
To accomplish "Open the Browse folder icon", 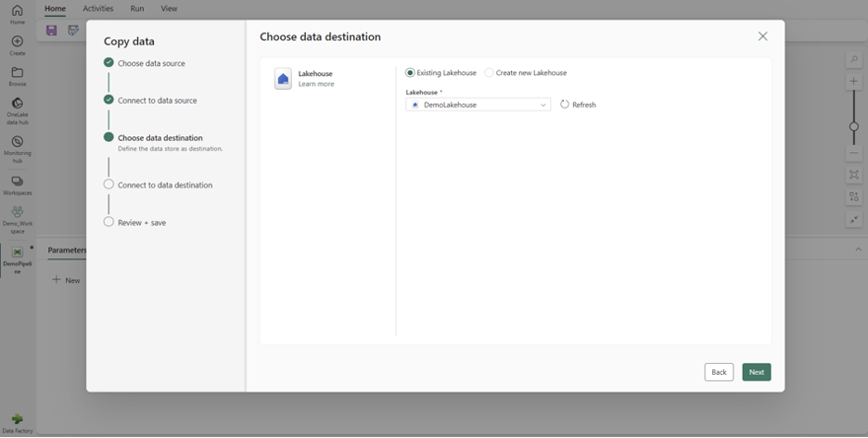I will click(18, 76).
